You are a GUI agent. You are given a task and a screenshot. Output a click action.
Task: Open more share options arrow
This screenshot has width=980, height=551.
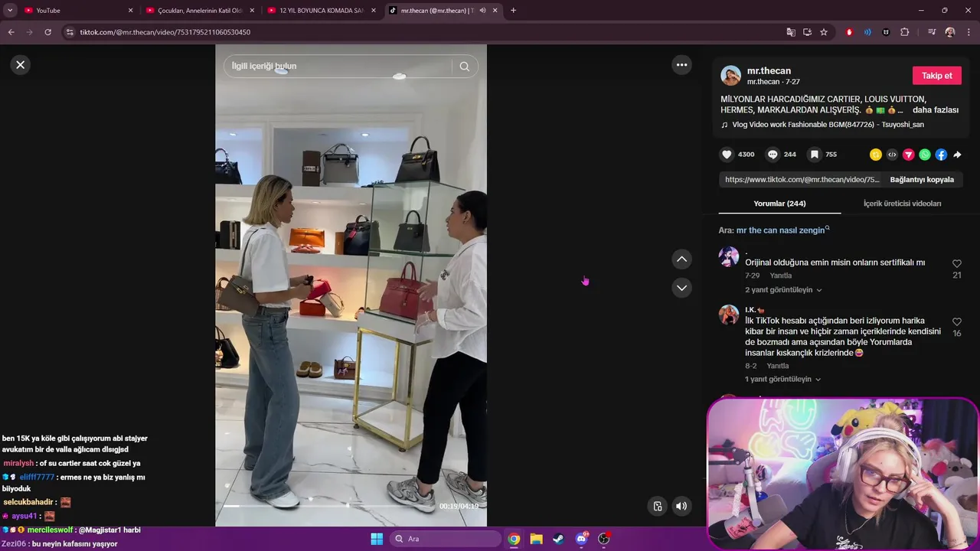(957, 155)
